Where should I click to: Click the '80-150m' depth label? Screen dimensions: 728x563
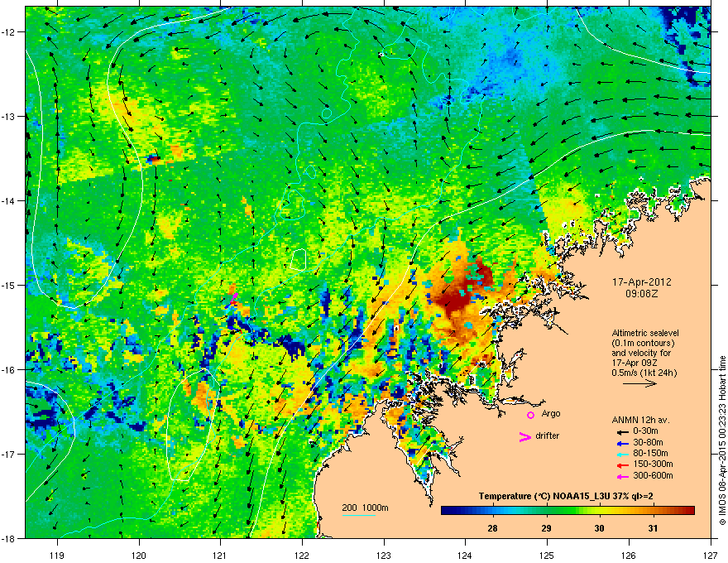650,454
